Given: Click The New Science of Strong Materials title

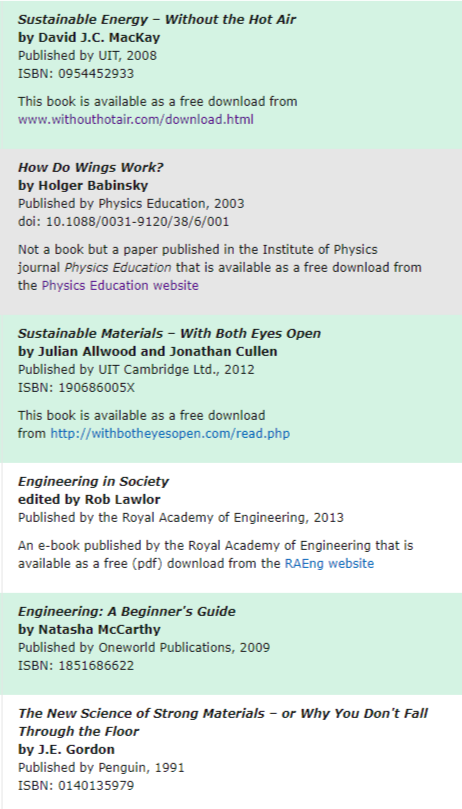Looking at the screenshot, I should coord(223,722).
